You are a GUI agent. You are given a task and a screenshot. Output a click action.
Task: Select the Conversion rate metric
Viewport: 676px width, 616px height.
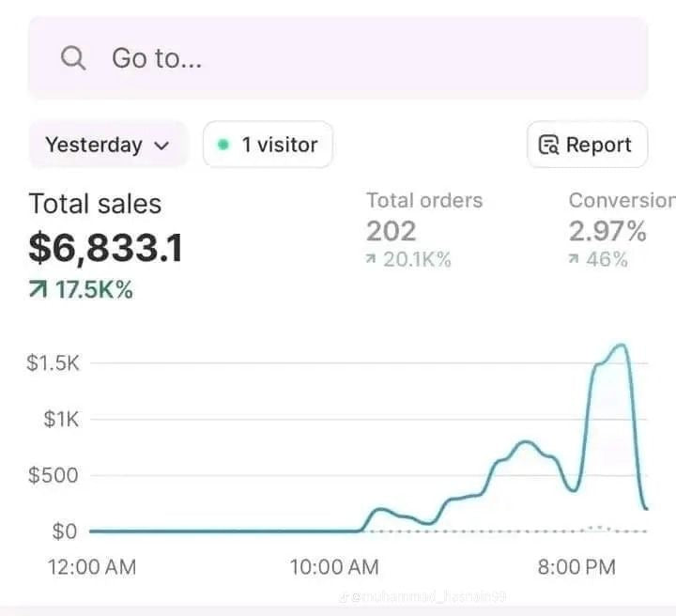coord(621,200)
